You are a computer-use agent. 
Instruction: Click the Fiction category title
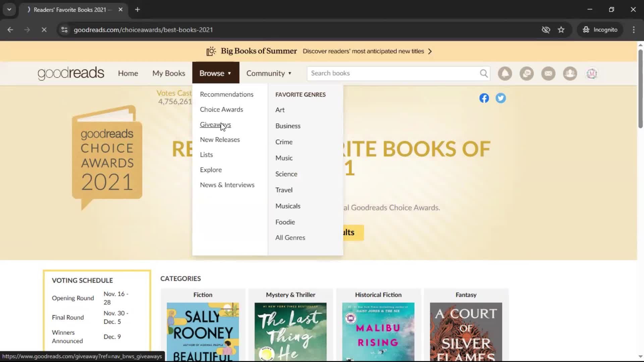(x=203, y=295)
